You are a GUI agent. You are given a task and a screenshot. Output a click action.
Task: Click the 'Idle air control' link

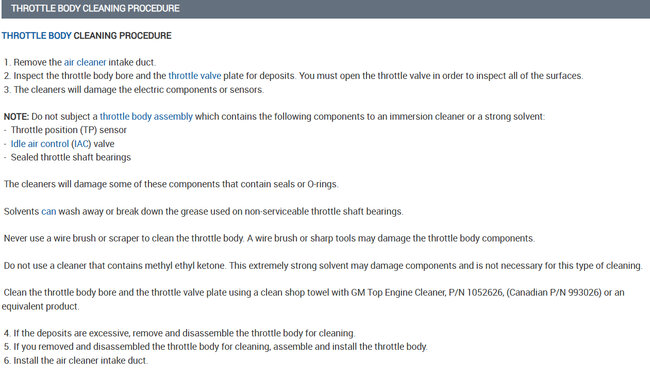click(40, 144)
